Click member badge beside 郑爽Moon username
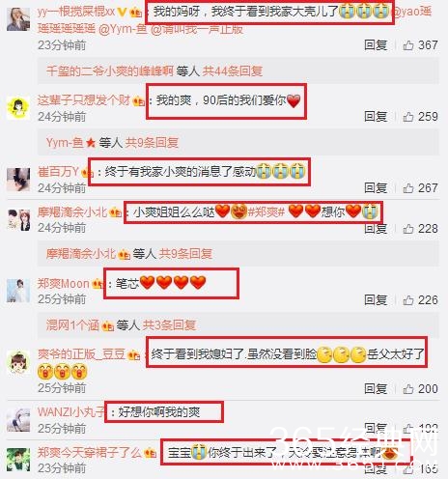Image resolution: width=448 pixels, height=479 pixels. 98,284
